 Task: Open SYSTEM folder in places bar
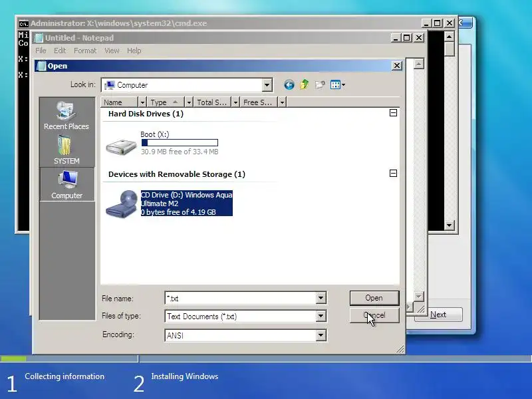[x=66, y=150]
